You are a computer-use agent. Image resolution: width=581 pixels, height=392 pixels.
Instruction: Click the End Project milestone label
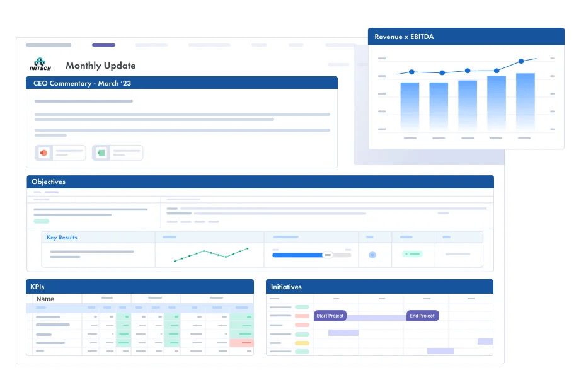click(x=422, y=315)
